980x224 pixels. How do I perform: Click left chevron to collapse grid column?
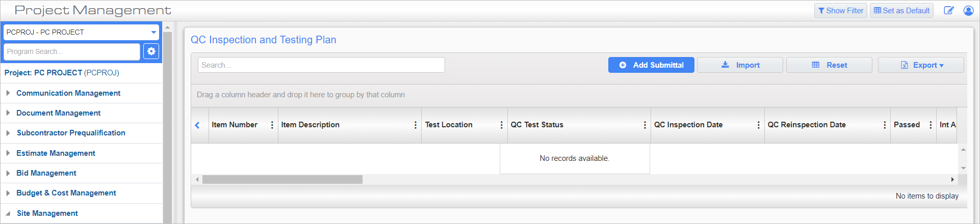[x=197, y=125]
